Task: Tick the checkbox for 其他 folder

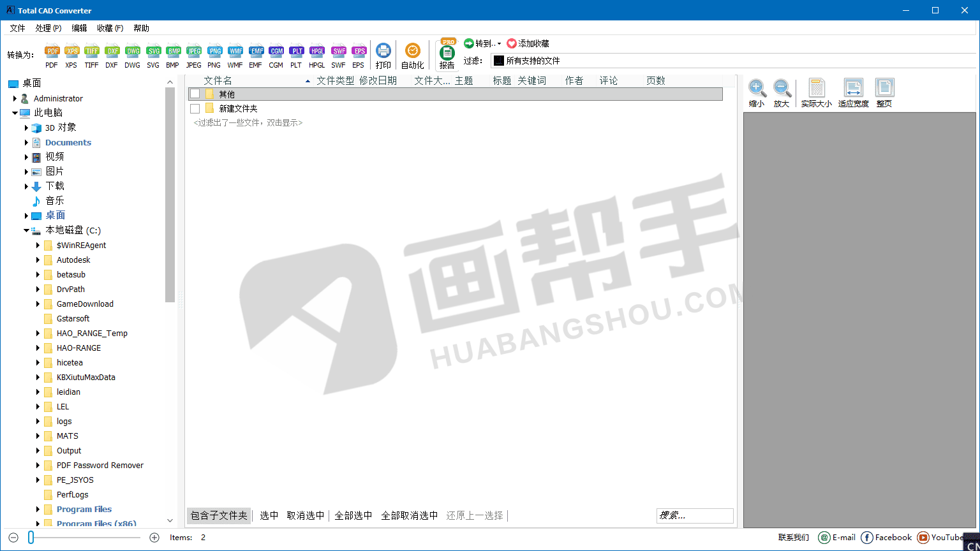Action: tap(195, 94)
